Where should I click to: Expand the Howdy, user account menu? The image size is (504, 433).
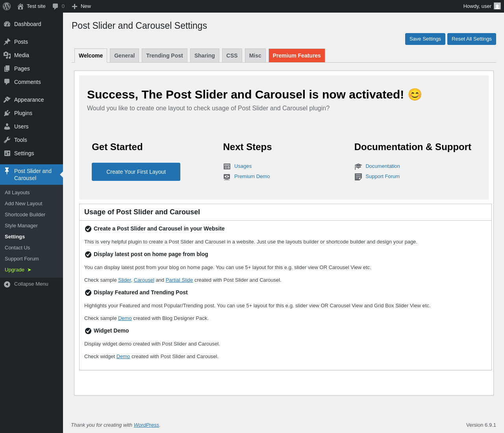click(477, 6)
